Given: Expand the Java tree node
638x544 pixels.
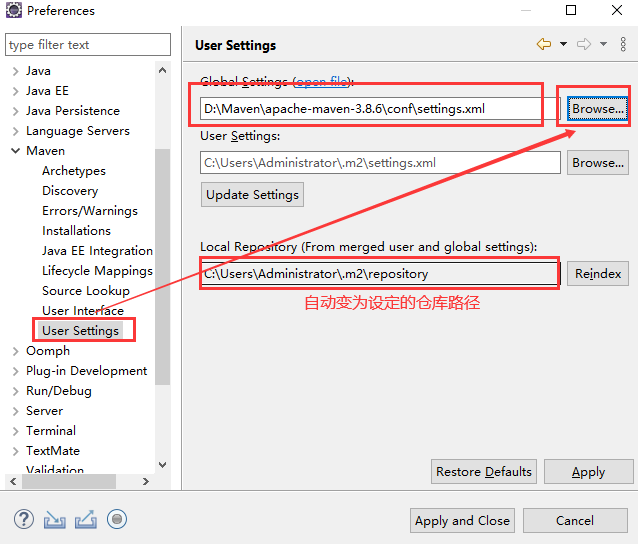Looking at the screenshot, I should (x=15, y=71).
